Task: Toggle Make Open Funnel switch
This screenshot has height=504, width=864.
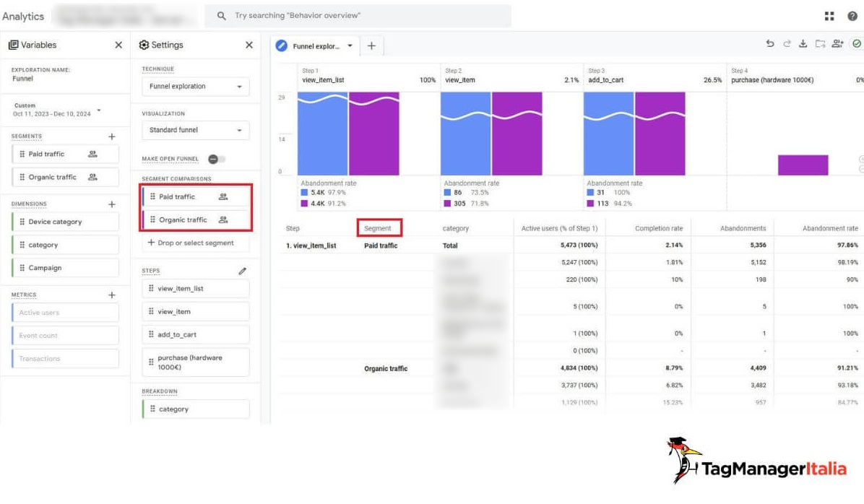Action: [x=217, y=159]
